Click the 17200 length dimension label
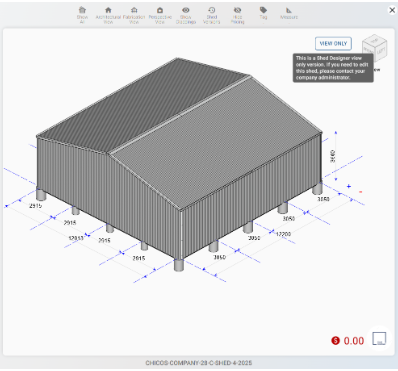 [x=283, y=234]
